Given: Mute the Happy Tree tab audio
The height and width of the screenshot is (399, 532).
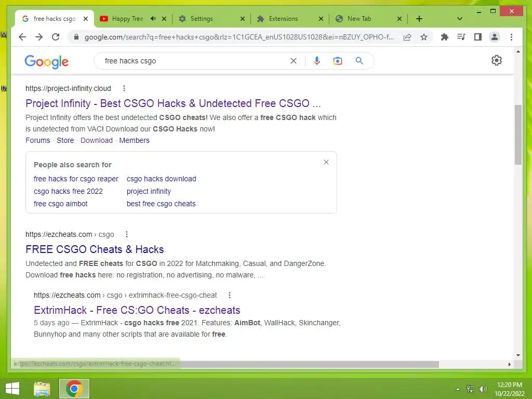Looking at the screenshot, I should click(153, 19).
